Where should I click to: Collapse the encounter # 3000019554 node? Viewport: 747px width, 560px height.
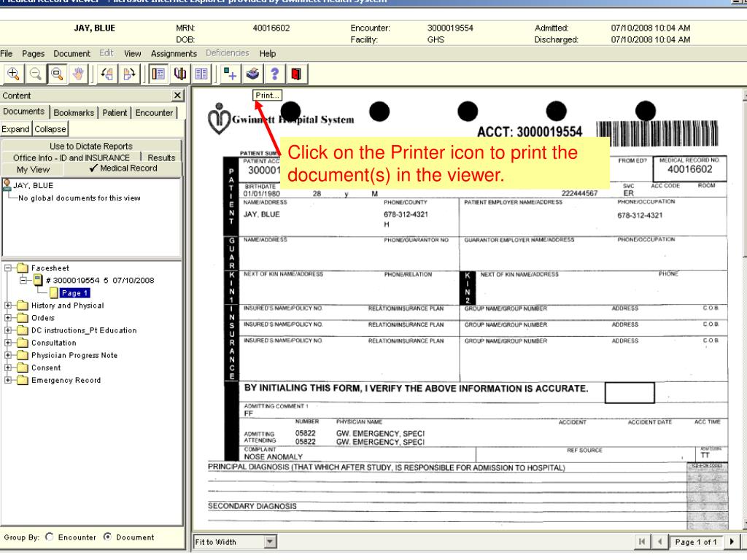[23, 281]
